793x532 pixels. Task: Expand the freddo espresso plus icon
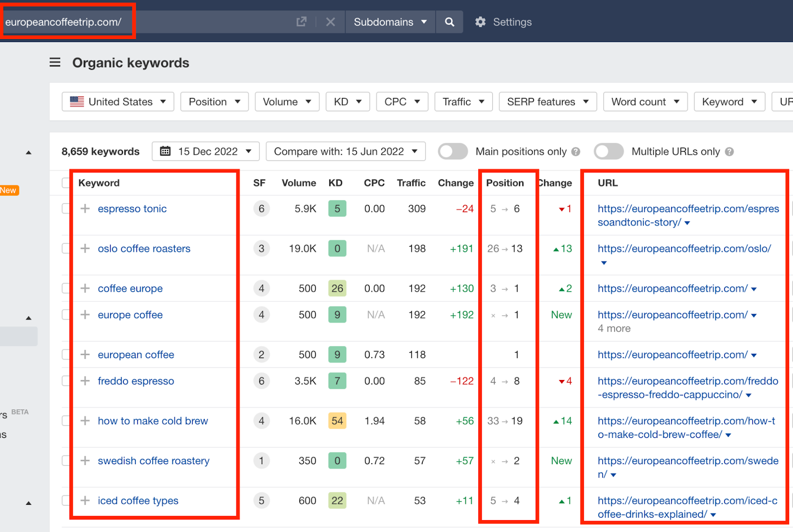85,381
